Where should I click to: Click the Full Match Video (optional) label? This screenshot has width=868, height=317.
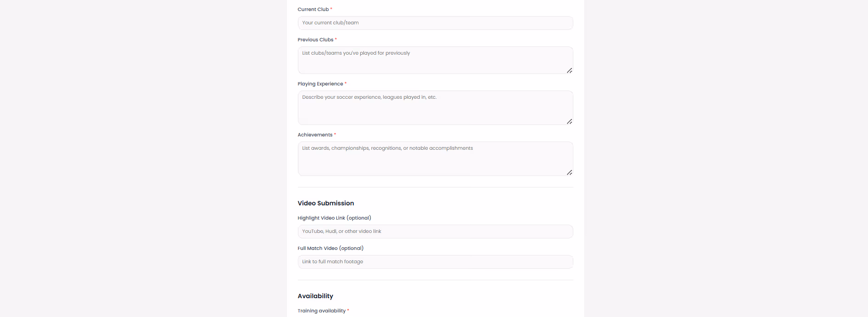point(330,248)
